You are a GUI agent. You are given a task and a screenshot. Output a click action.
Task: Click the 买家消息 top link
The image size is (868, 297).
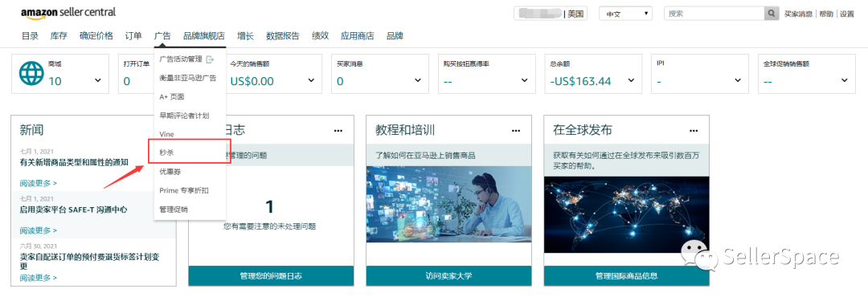pos(798,14)
